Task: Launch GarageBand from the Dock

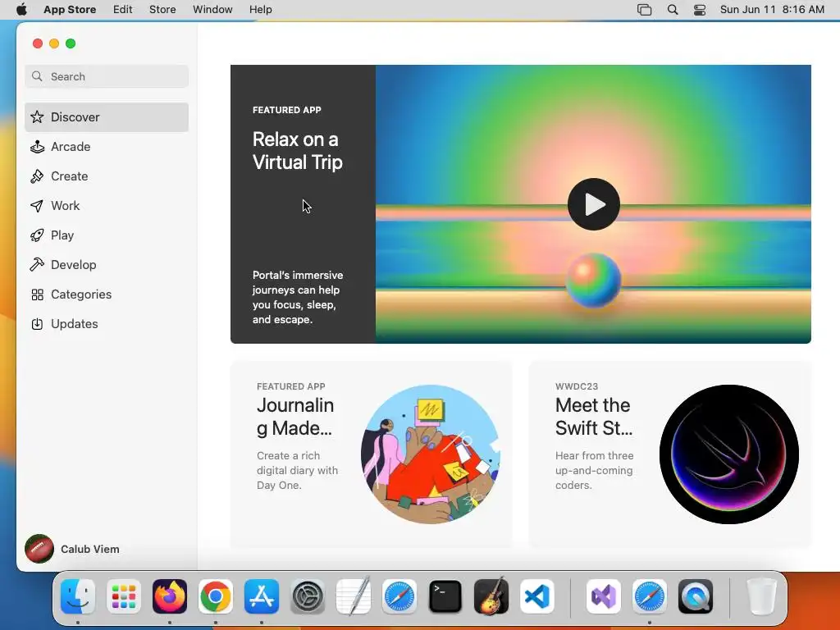Action: (x=491, y=596)
